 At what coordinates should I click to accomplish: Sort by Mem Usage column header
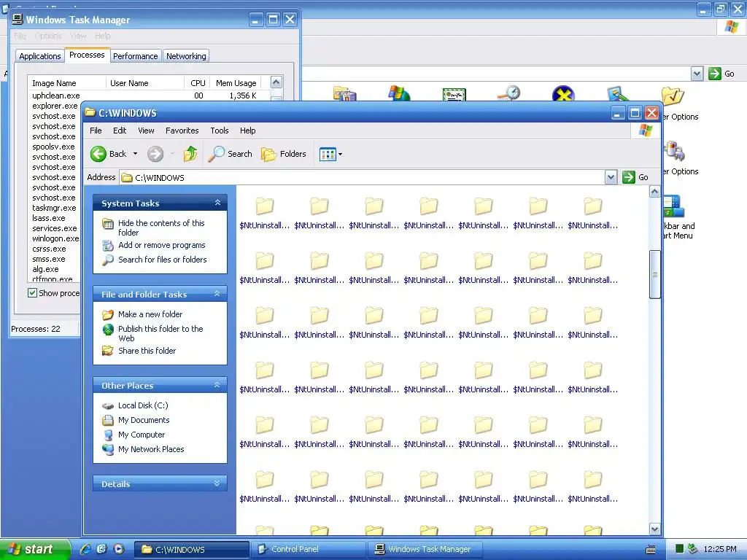(x=236, y=83)
